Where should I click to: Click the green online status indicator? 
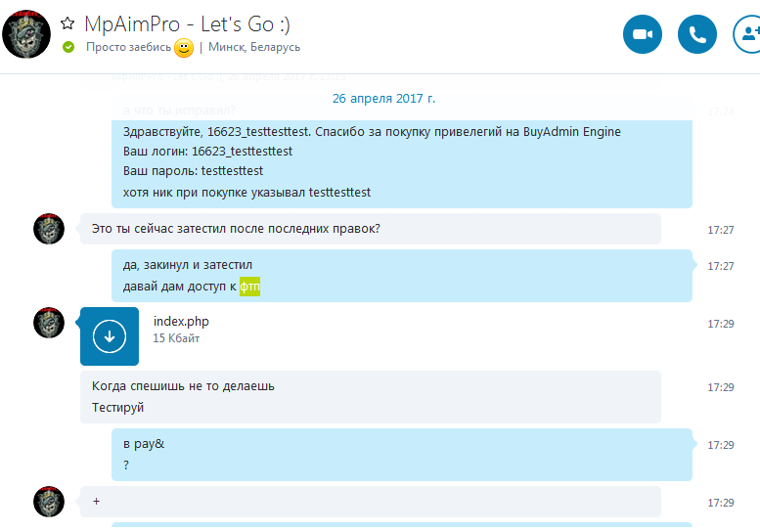tap(68, 47)
